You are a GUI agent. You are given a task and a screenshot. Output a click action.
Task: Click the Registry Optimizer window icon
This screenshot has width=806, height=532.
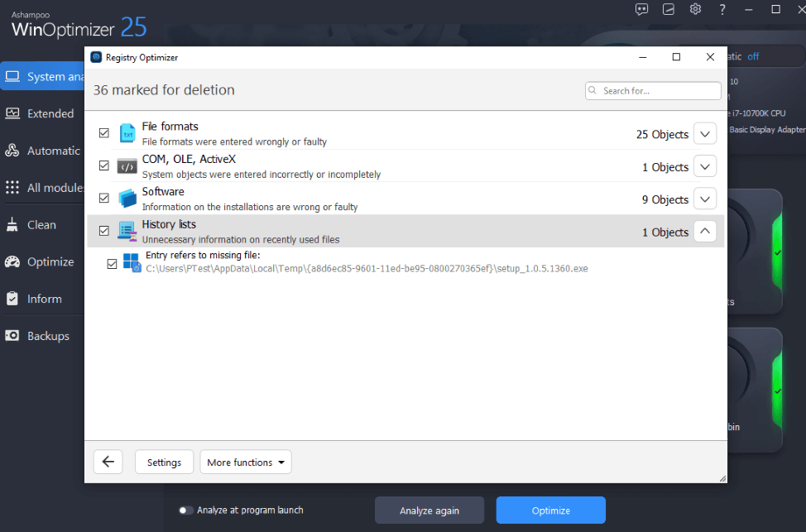[x=96, y=57]
